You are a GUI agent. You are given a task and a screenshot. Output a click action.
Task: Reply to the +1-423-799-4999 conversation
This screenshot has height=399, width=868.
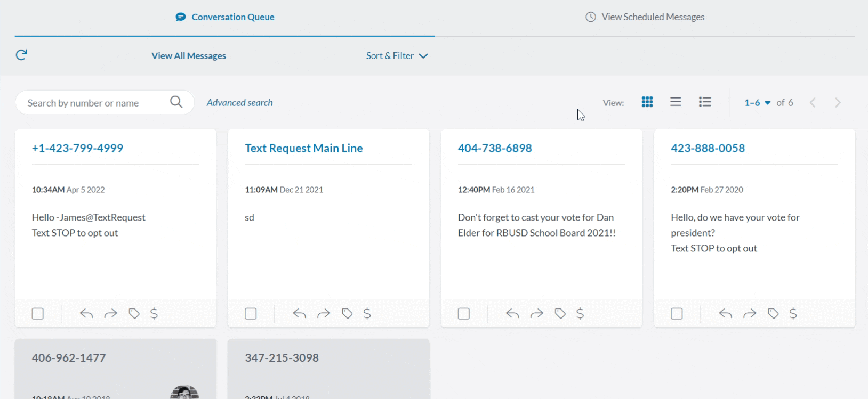pos(86,314)
